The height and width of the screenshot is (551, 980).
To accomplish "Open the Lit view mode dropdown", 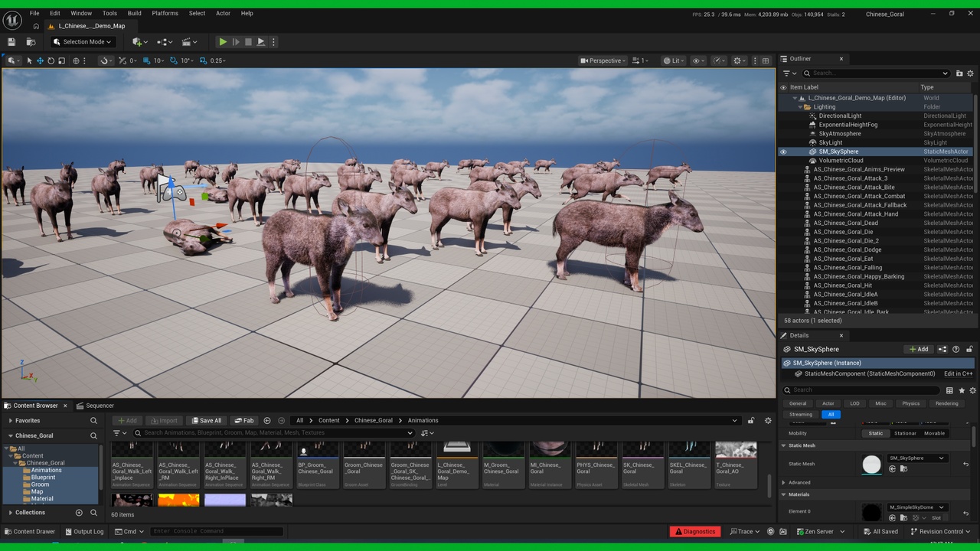I will click(x=674, y=60).
